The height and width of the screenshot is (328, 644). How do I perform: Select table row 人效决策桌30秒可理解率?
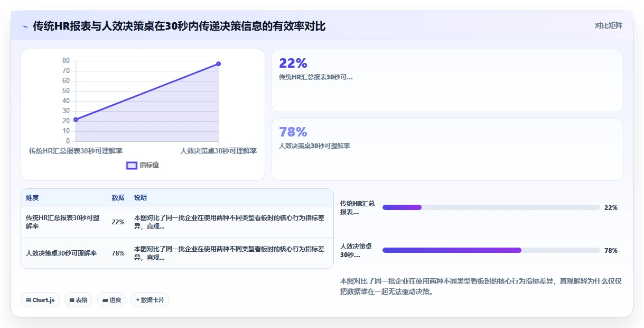(x=177, y=253)
